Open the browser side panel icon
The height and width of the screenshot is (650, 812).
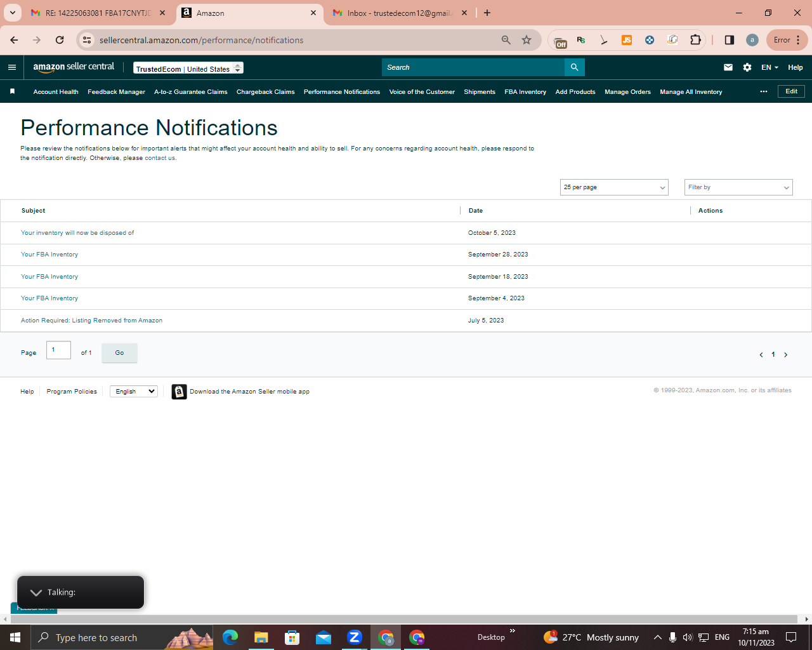click(730, 40)
